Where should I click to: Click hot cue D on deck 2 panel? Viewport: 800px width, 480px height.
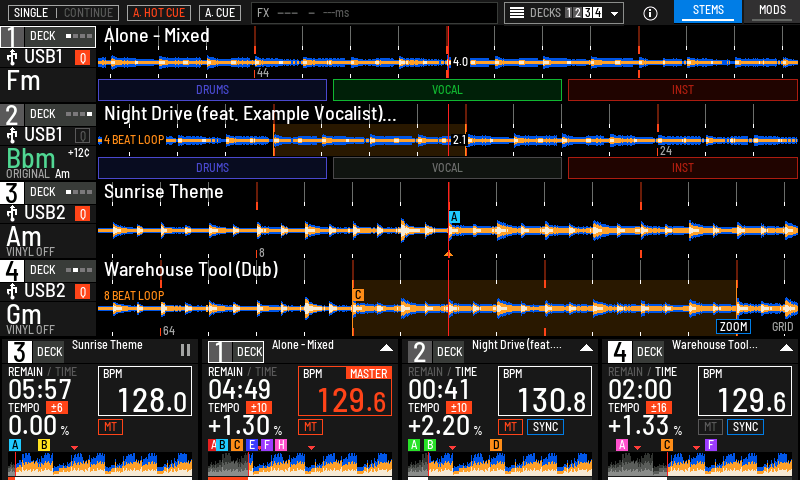pos(496,445)
